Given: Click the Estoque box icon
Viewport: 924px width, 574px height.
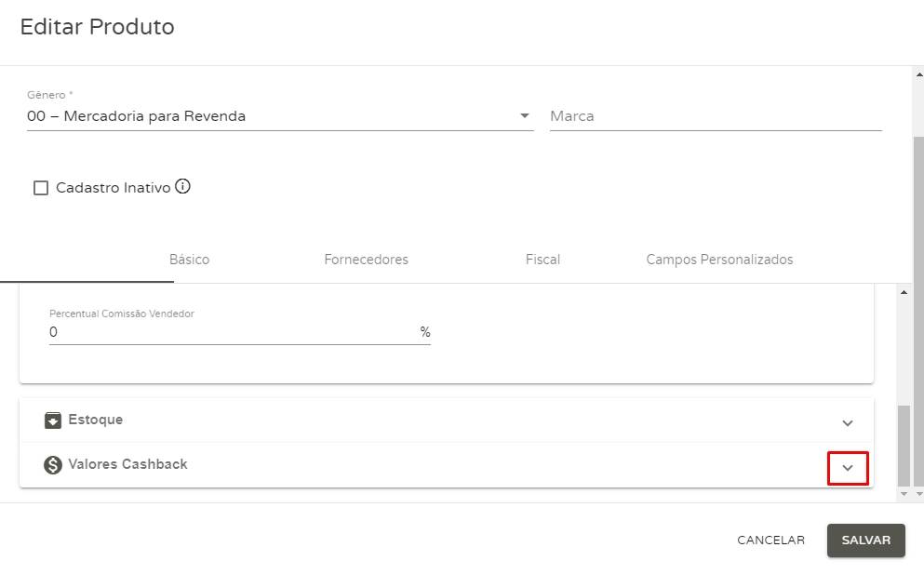Looking at the screenshot, I should tap(53, 420).
